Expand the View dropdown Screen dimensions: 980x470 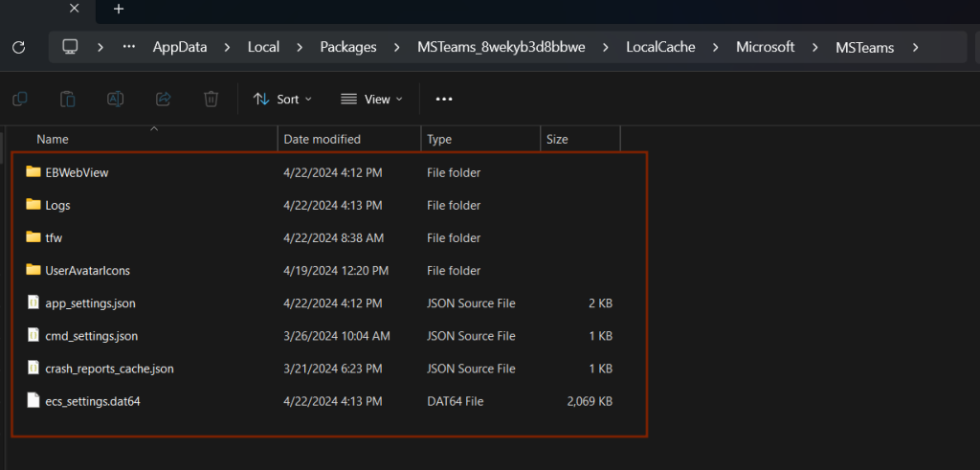pos(371,99)
